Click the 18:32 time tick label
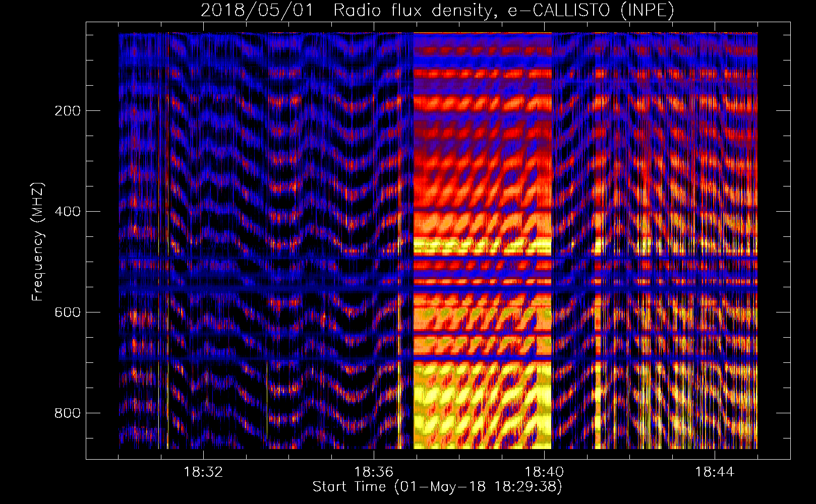 pos(203,472)
